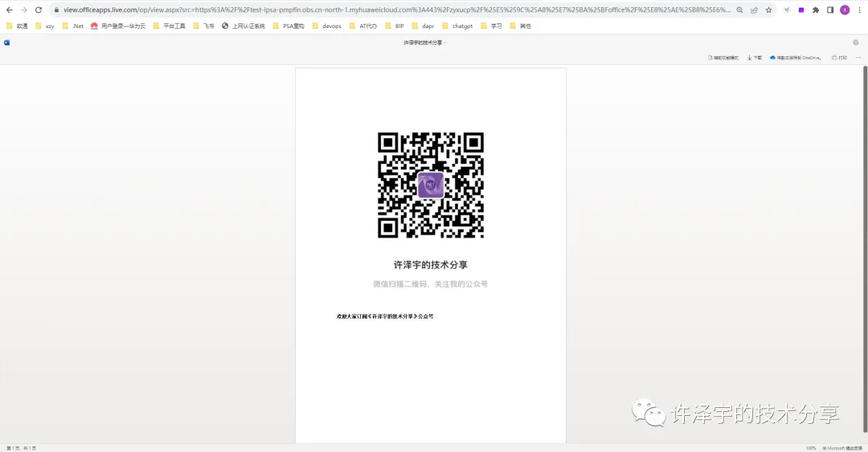Click the vertical scrollbar of the document viewer

(x=865, y=249)
